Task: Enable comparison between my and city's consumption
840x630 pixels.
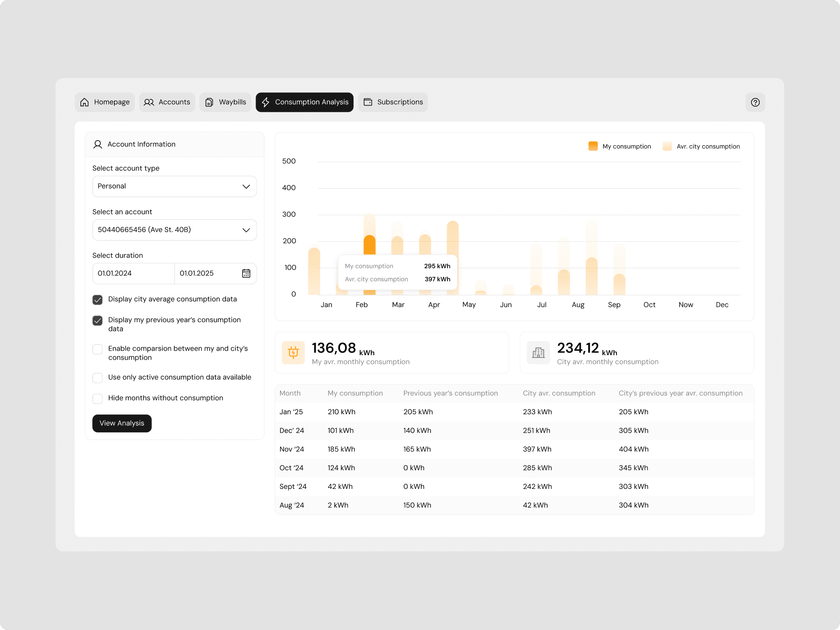Action: [x=98, y=349]
